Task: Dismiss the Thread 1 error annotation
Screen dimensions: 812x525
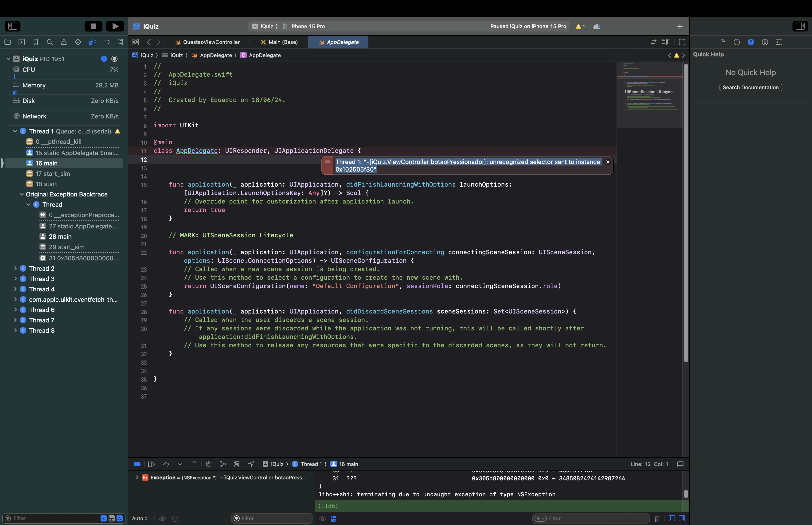Action: pos(608,162)
